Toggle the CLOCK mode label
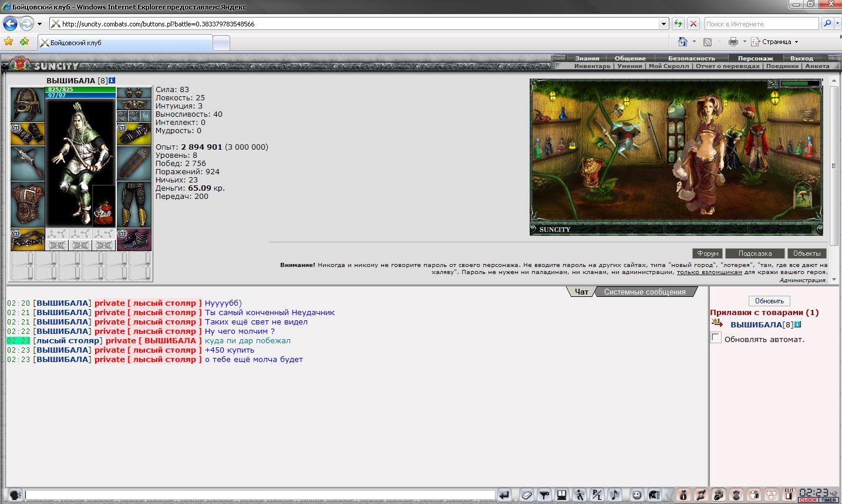The image size is (842, 504). coord(808,500)
